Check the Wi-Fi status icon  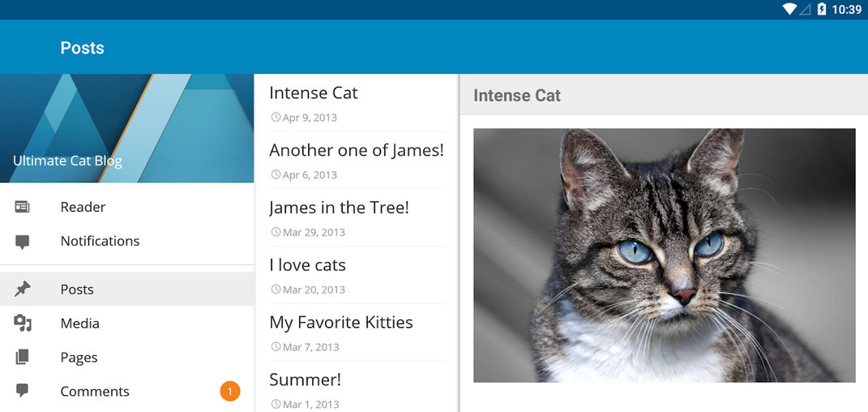[x=789, y=9]
